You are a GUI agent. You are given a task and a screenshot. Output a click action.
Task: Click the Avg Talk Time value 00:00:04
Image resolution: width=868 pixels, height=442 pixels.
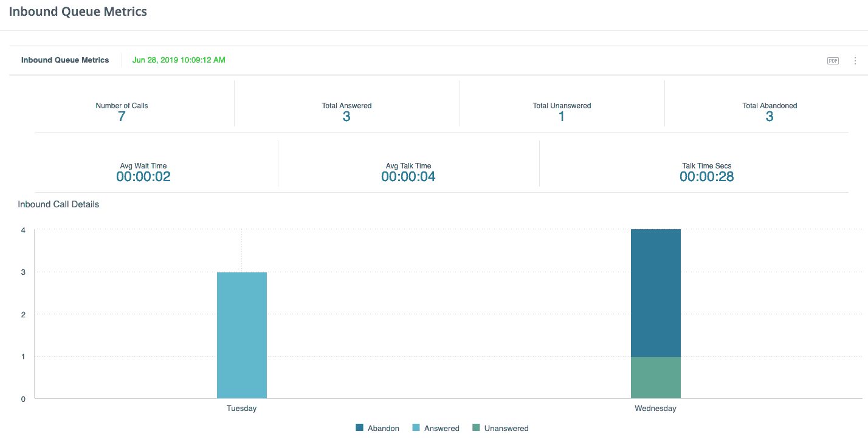[x=408, y=177]
